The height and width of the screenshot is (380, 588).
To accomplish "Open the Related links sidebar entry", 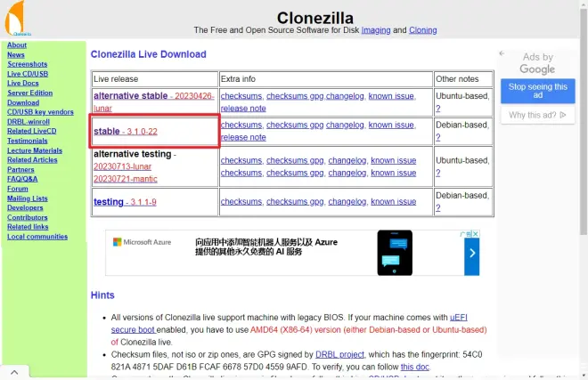I will pos(28,227).
